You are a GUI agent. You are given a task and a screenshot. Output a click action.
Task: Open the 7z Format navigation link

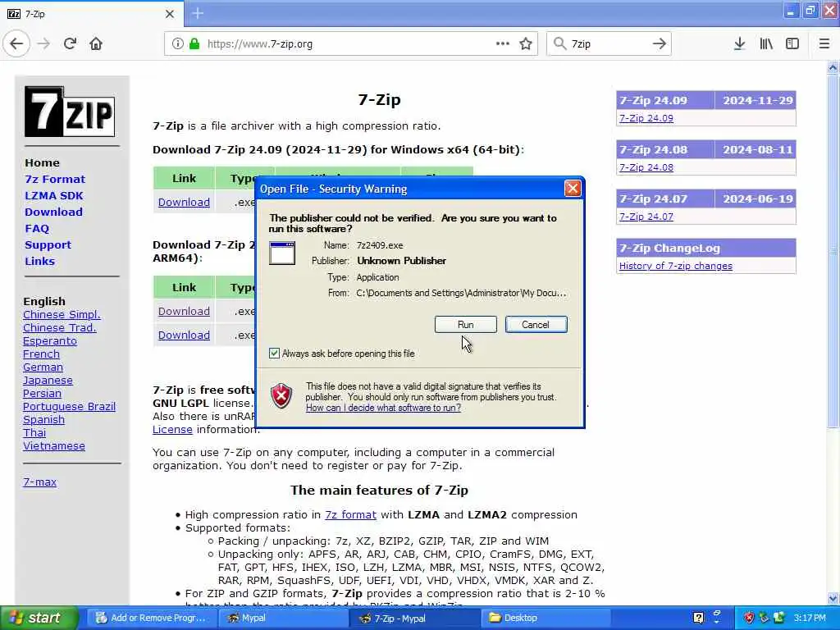coord(55,180)
